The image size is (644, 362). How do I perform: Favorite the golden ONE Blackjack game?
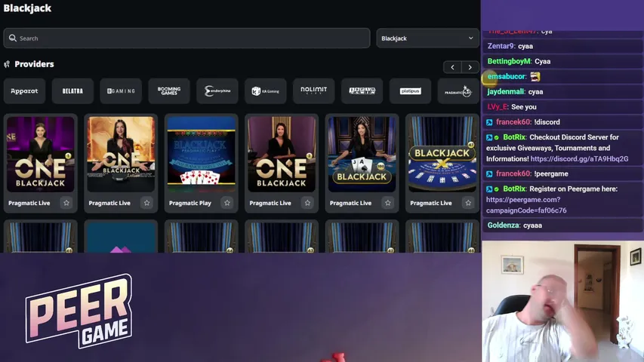146,203
